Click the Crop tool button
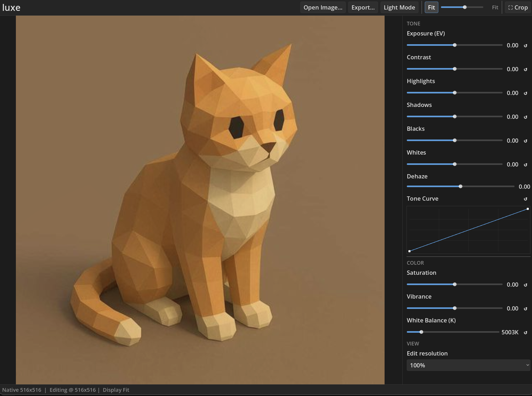This screenshot has height=396, width=532. coord(518,7)
